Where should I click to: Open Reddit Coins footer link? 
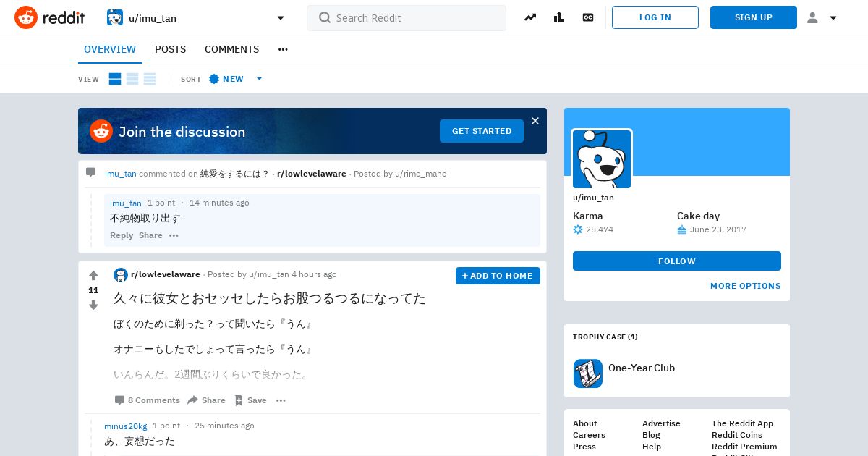[737, 435]
